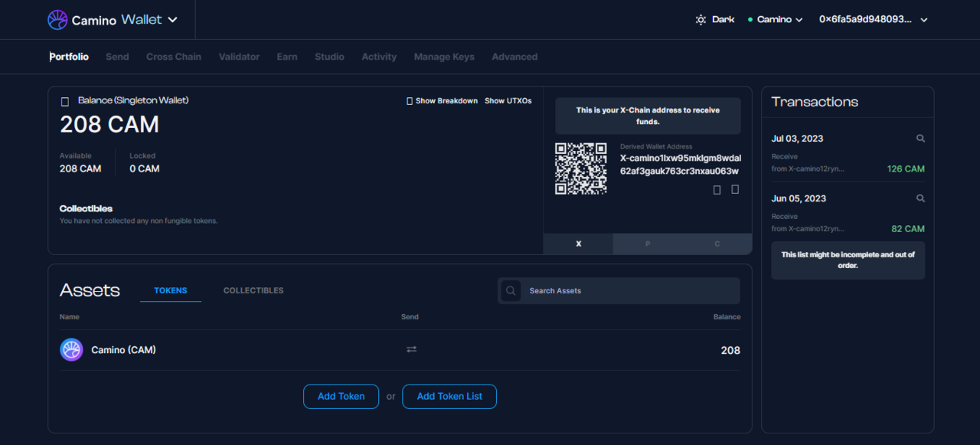Click the icon beside Balance (Singleton Wallet)
Screen dimensions: 980x445
[x=65, y=101]
